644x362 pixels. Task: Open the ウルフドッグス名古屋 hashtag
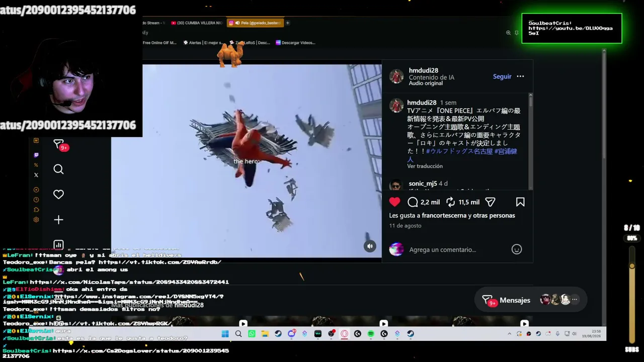click(x=459, y=151)
